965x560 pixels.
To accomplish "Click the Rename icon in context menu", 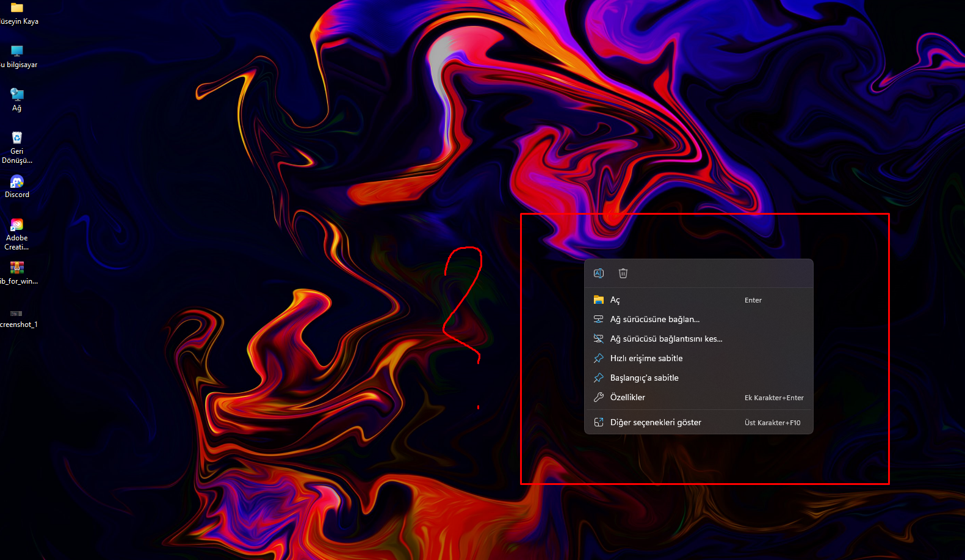I will 599,273.
